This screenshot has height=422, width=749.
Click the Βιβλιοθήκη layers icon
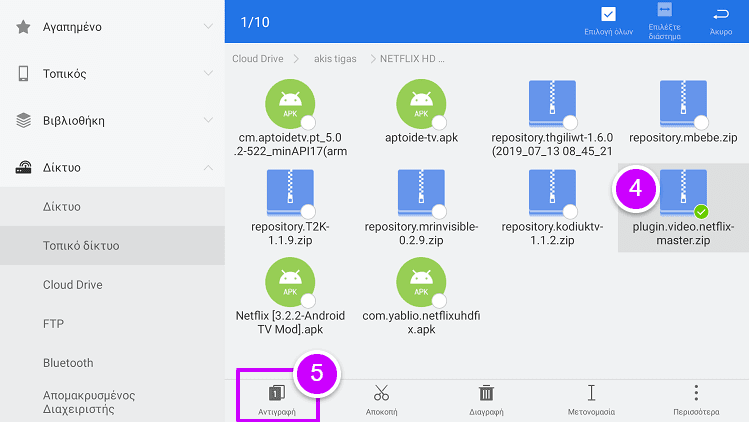(x=23, y=120)
